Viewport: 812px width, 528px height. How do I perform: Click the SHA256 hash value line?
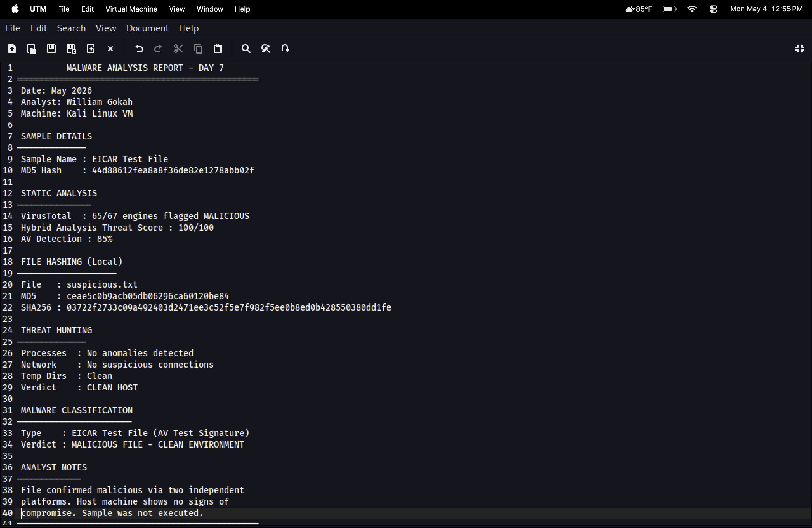coord(206,308)
